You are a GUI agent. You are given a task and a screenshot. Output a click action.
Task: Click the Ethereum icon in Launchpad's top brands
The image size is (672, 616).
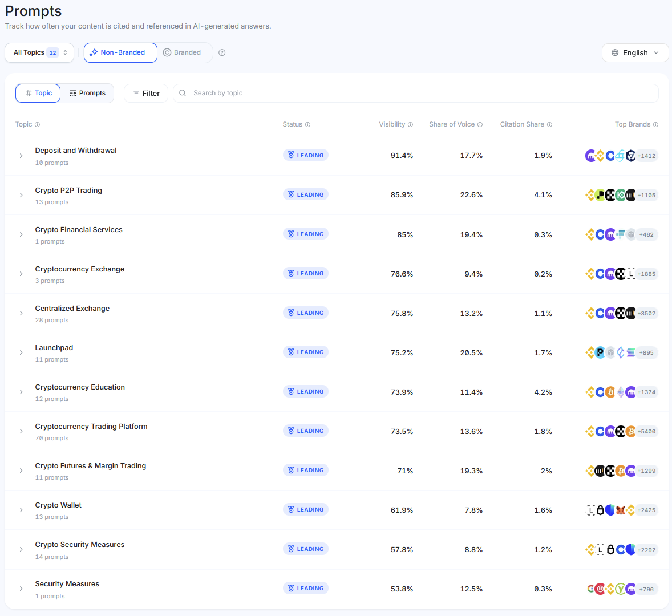pos(621,352)
